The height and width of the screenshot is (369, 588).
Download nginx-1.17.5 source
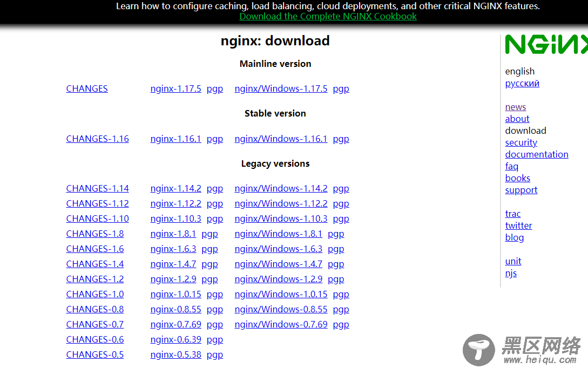175,89
